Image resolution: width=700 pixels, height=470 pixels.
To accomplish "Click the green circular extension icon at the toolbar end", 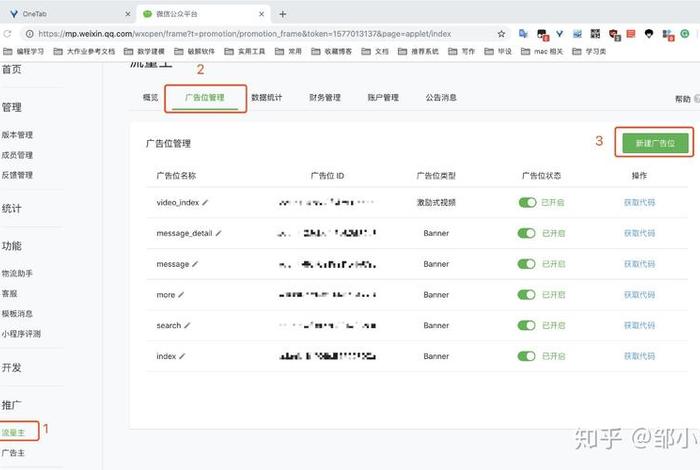I will coord(685,34).
